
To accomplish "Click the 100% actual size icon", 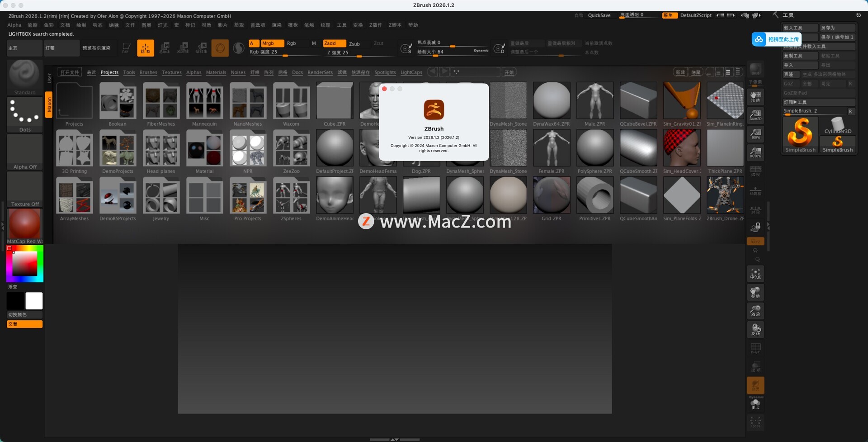I will (755, 133).
